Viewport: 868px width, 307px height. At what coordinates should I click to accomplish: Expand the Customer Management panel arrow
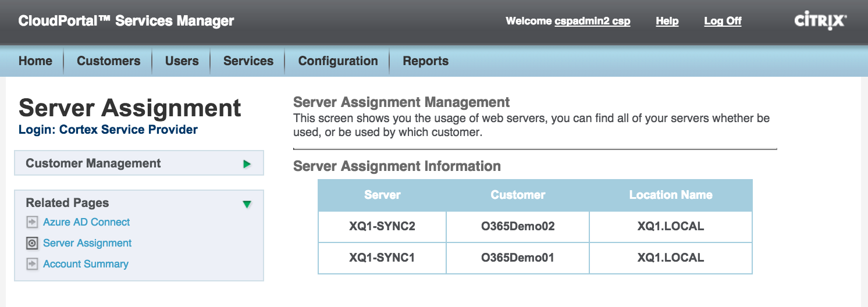(247, 164)
